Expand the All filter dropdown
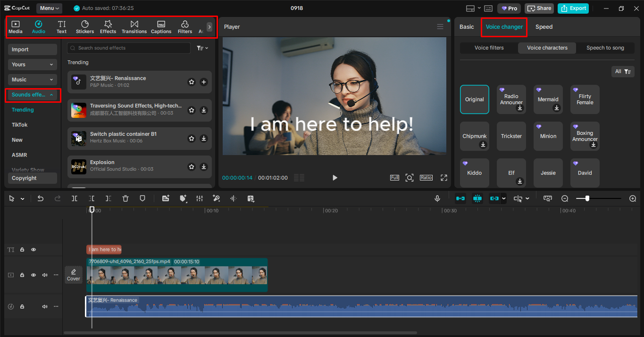Viewport: 644px width, 337px height. 622,72
